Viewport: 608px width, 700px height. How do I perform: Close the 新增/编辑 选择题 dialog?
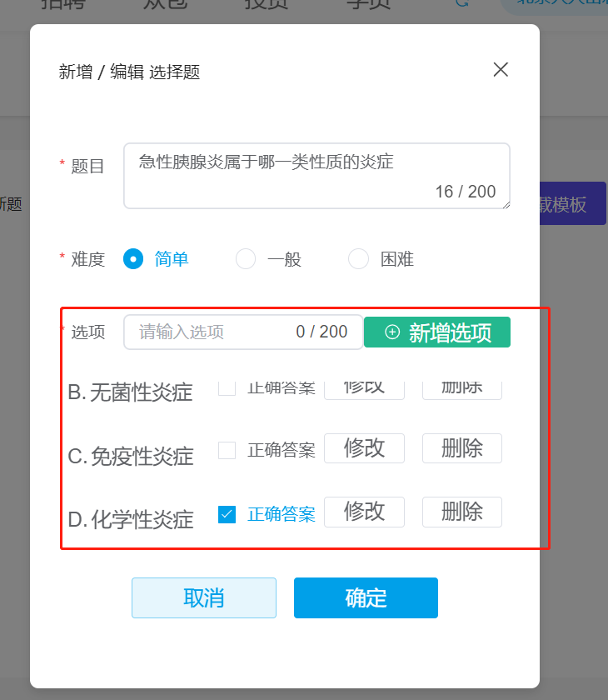(x=501, y=70)
